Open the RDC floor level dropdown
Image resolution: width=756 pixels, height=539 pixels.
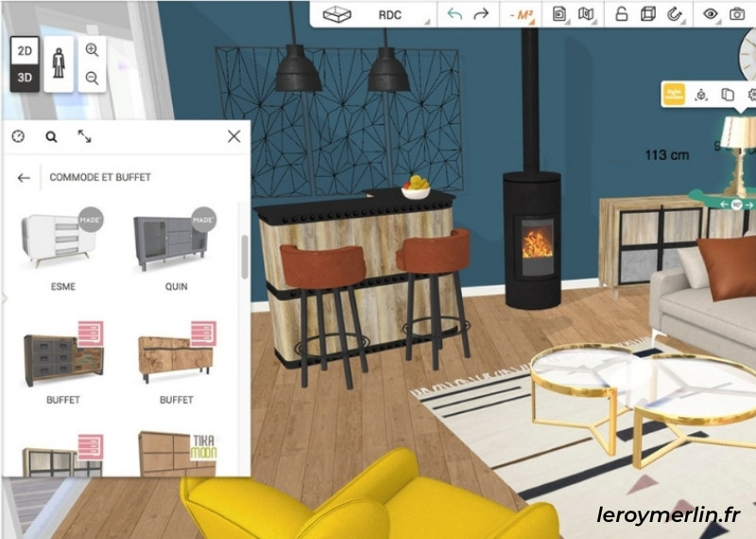pyautogui.click(x=389, y=15)
